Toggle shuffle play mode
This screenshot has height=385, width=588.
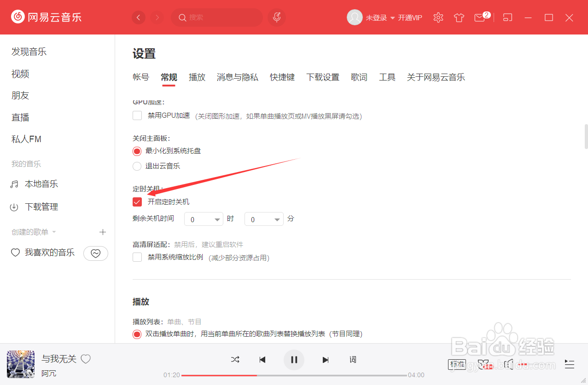pyautogui.click(x=235, y=360)
